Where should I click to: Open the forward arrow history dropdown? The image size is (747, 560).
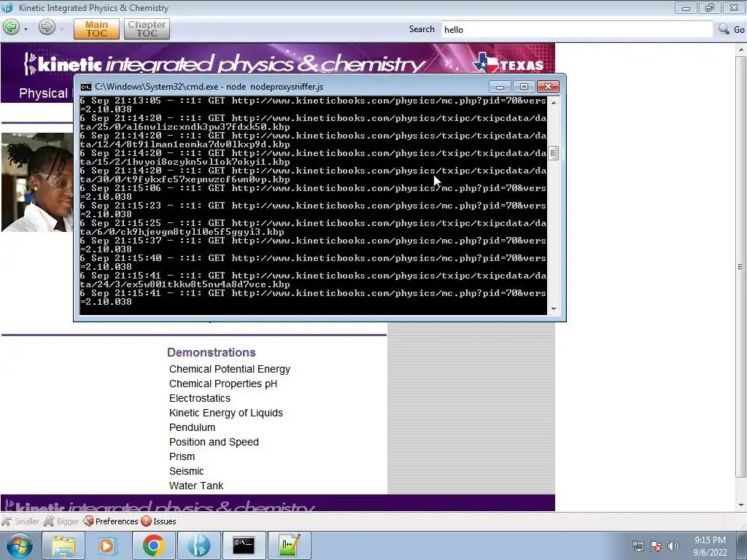(x=62, y=29)
